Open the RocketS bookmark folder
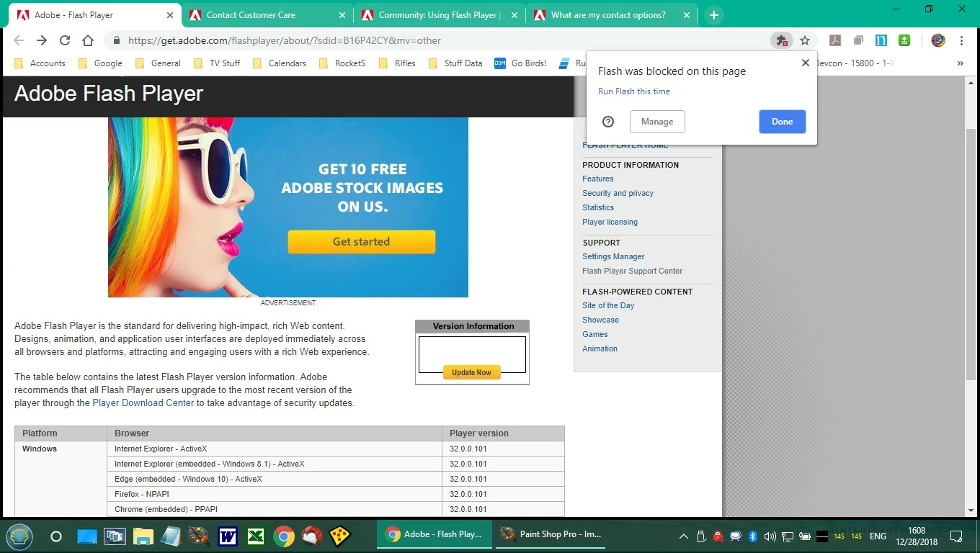Screen dimensions: 980x553 tap(342, 63)
